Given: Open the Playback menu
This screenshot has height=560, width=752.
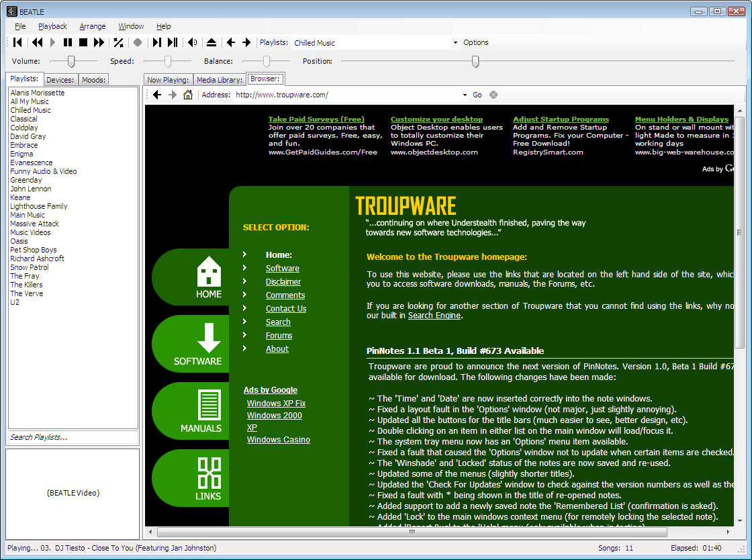Looking at the screenshot, I should (x=52, y=26).
